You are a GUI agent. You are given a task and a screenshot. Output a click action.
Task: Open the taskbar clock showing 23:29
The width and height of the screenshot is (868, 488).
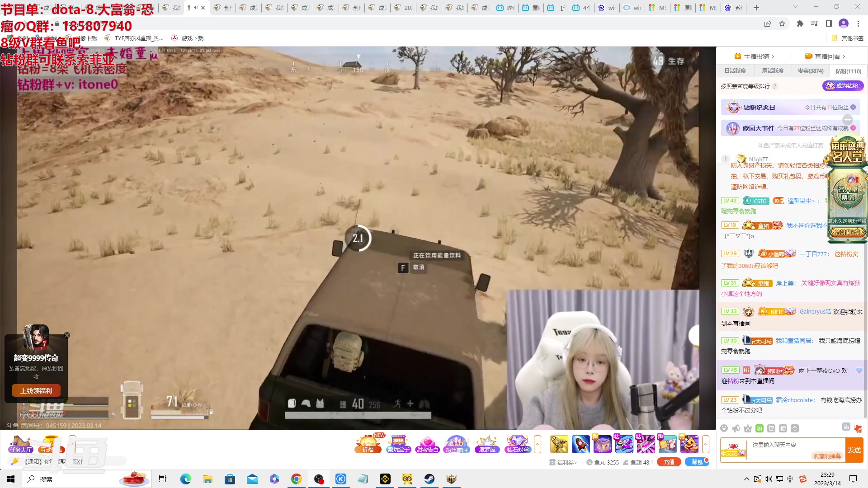(827, 479)
